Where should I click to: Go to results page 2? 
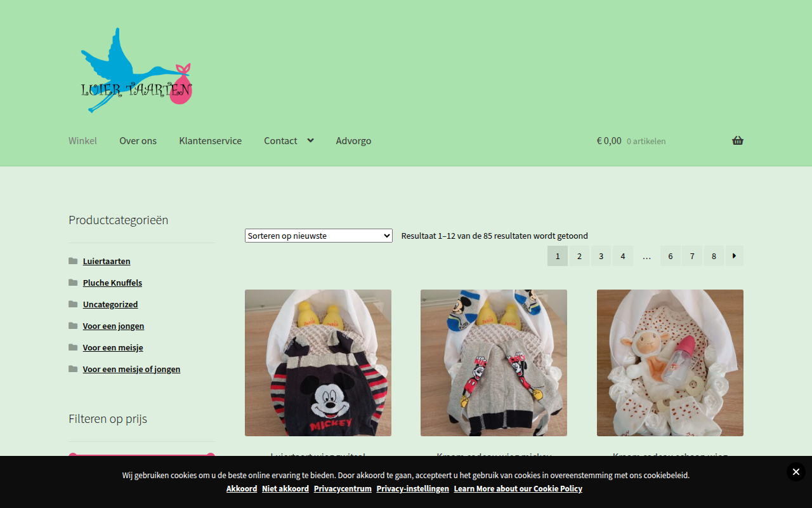pyautogui.click(x=579, y=256)
